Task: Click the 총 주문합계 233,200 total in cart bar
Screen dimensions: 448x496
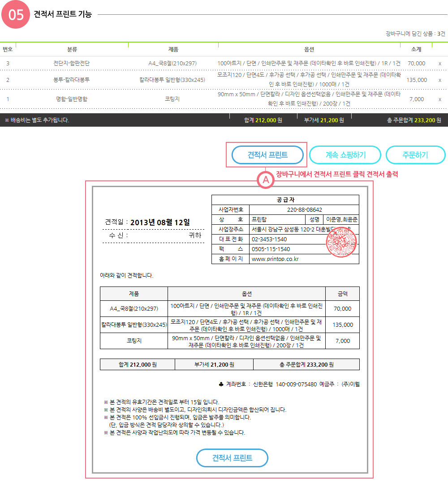Action: 414,120
